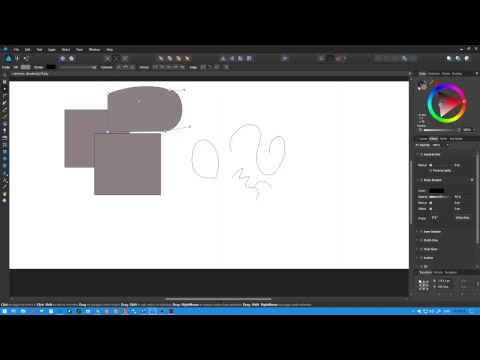The height and width of the screenshot is (360, 480).
Task: Click the Outer Shadow black colour swatch
Action: click(437, 191)
